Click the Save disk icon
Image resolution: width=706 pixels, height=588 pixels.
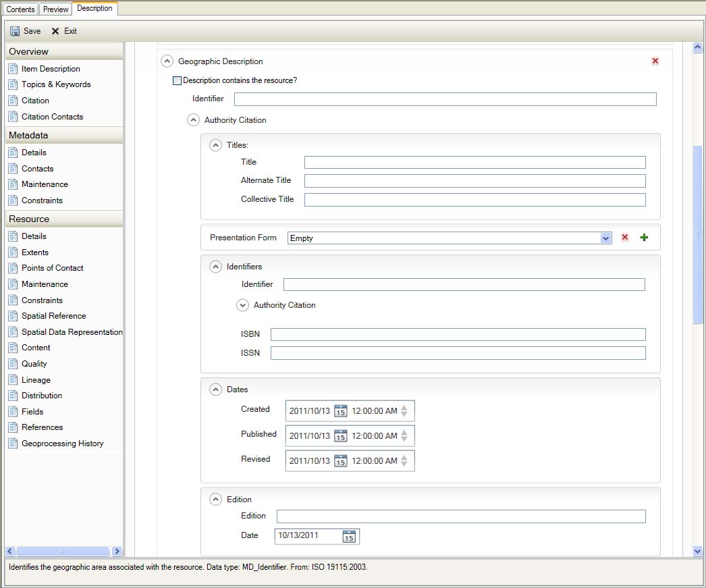(x=15, y=31)
